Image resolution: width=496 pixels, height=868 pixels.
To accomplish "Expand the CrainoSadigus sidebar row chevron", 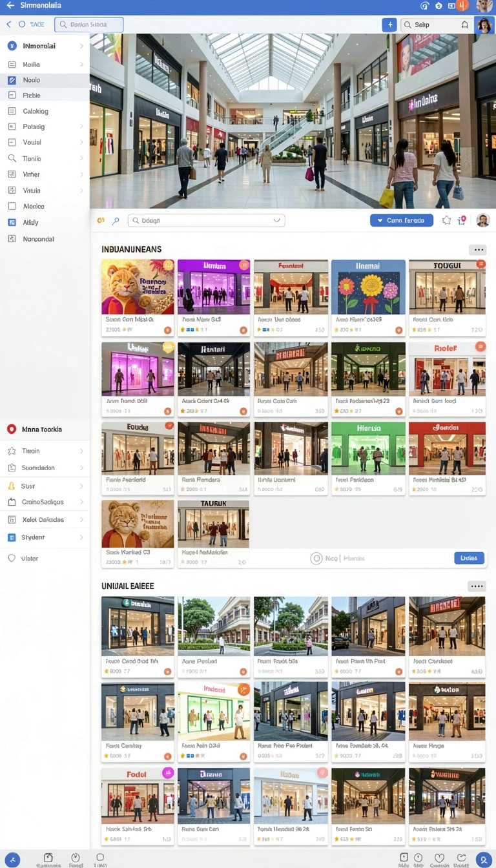I will tap(81, 502).
